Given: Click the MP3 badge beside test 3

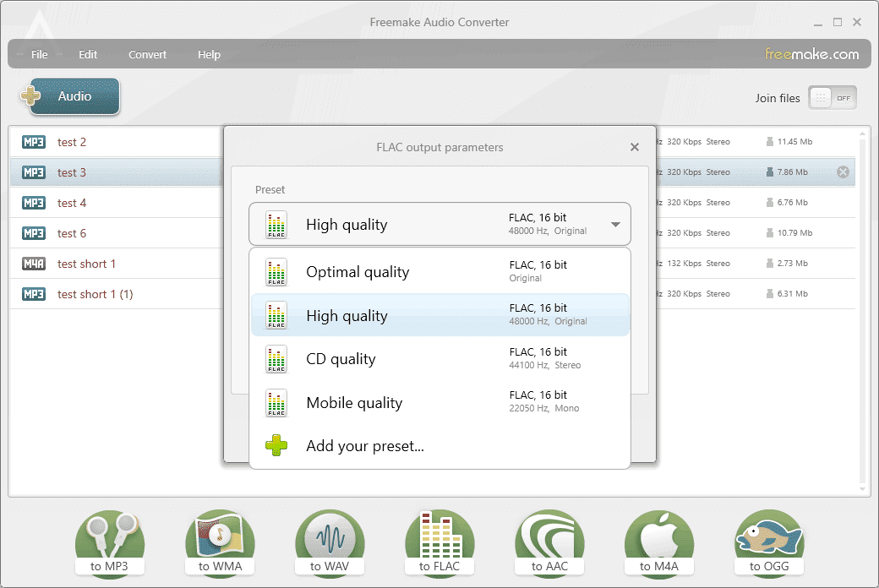Looking at the screenshot, I should coord(34,172).
